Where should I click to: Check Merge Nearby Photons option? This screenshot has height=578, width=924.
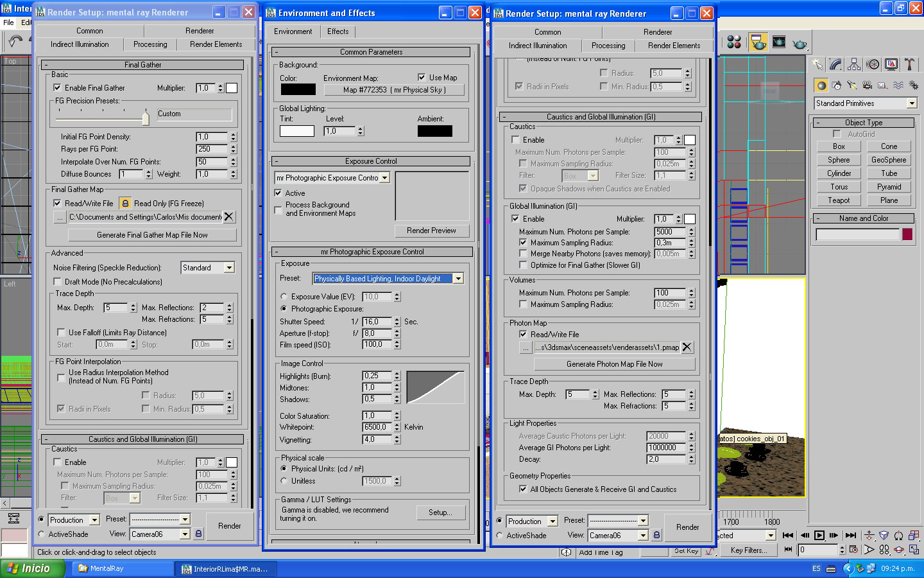coord(523,254)
